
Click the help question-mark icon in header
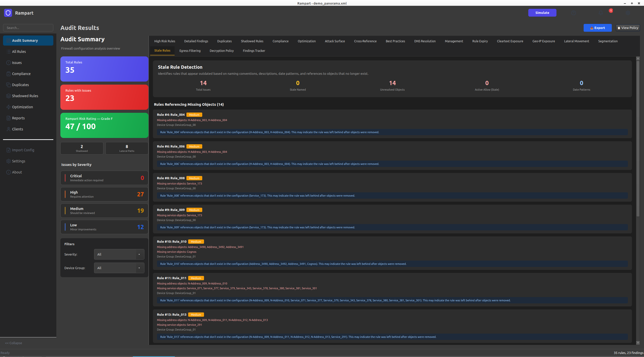[x=574, y=13]
